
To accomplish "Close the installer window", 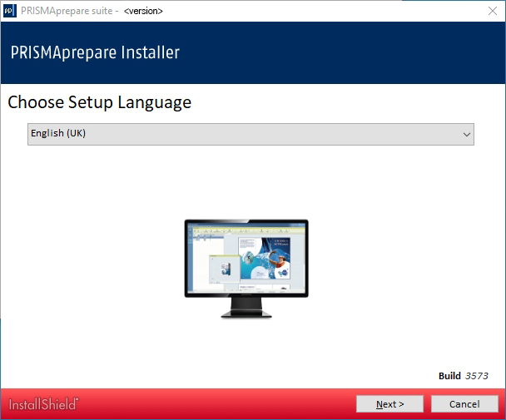I will pyautogui.click(x=493, y=11).
